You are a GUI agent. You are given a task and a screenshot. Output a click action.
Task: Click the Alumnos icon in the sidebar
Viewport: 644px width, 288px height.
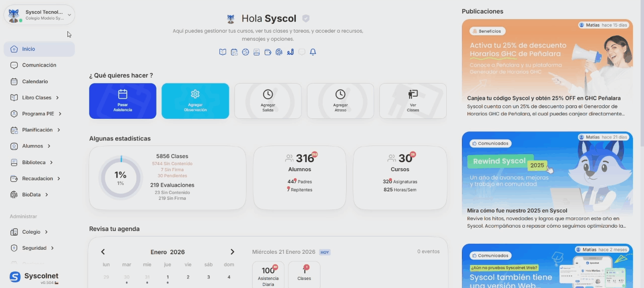coord(14,146)
